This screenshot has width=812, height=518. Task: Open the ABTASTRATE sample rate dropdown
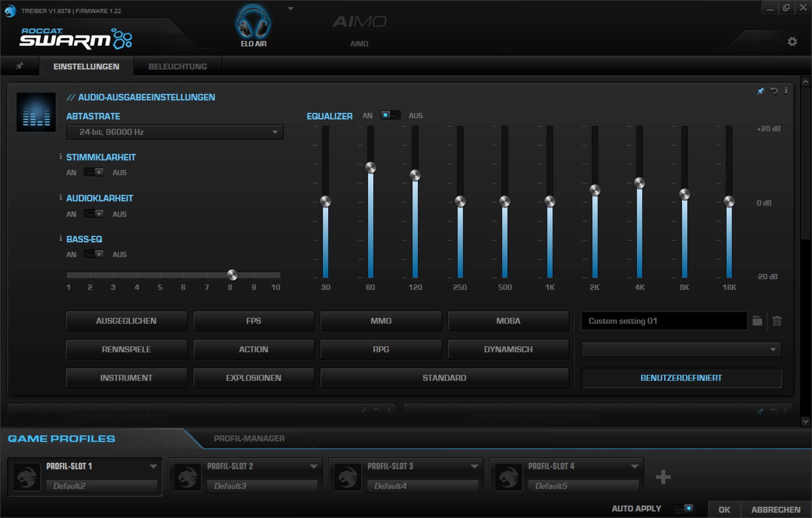click(x=175, y=132)
